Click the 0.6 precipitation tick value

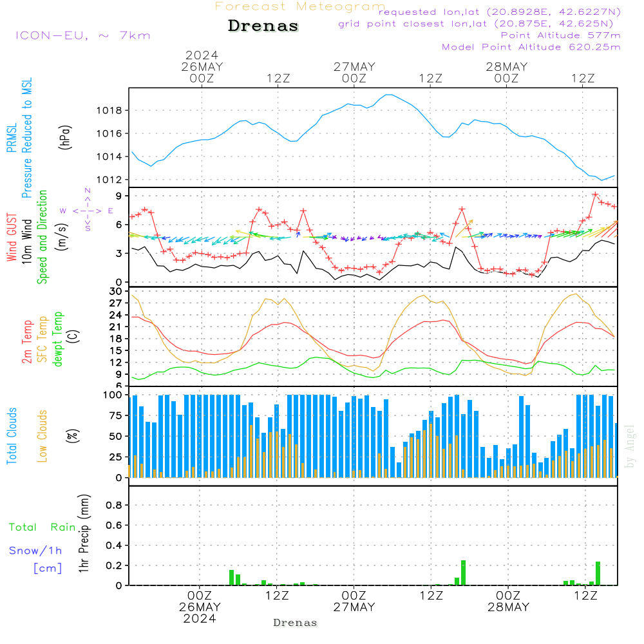[114, 526]
